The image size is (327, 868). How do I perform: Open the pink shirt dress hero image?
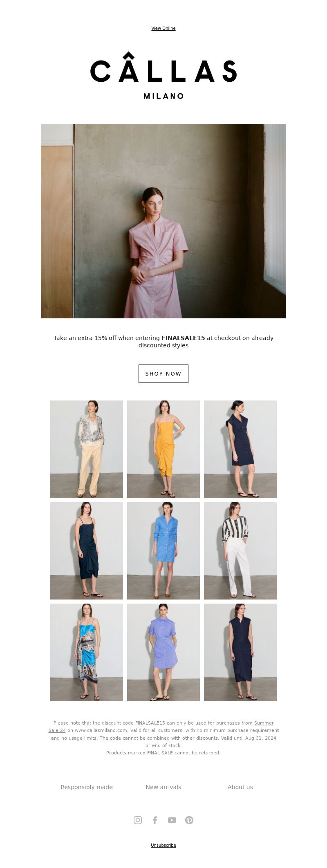click(x=163, y=221)
